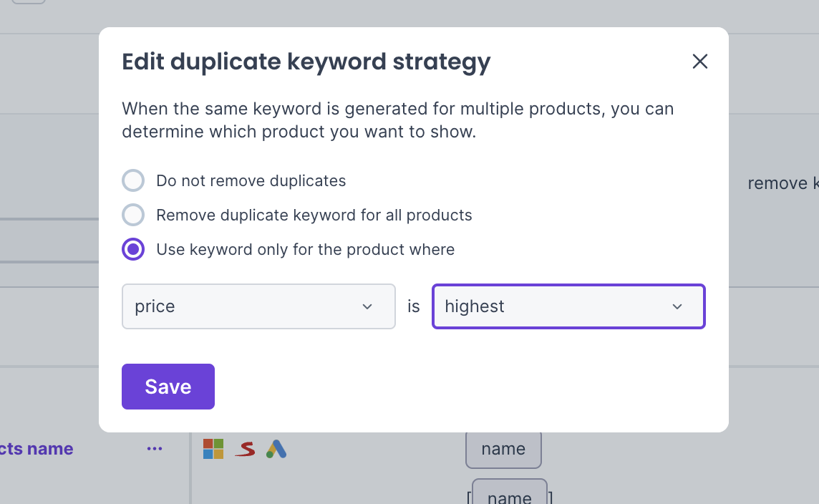Click the chevron arrow in the price dropdown
Screen dimensions: 819x504
(x=367, y=306)
